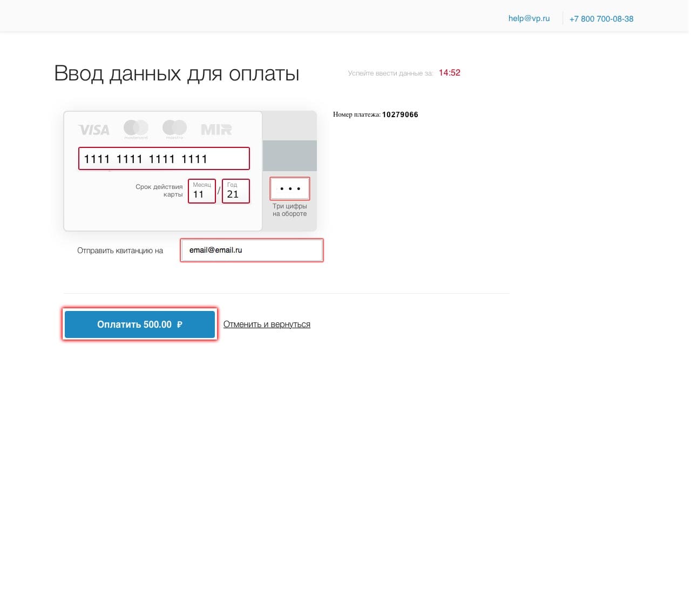The image size is (691, 616).
Task: Focus the card number input field
Action: [x=164, y=159]
